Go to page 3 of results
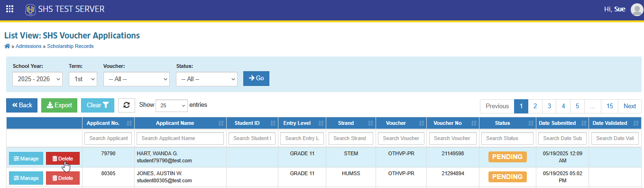Image resolution: width=644 pixels, height=188 pixels. (x=549, y=106)
